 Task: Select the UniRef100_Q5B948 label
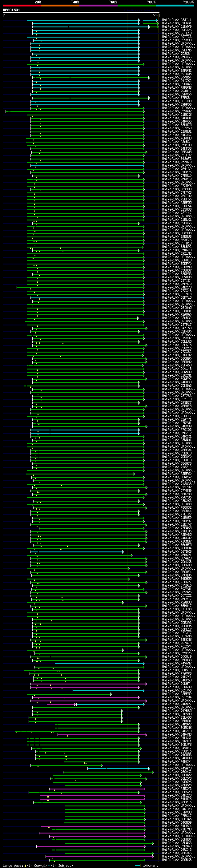pyautogui.click(x=176, y=846)
